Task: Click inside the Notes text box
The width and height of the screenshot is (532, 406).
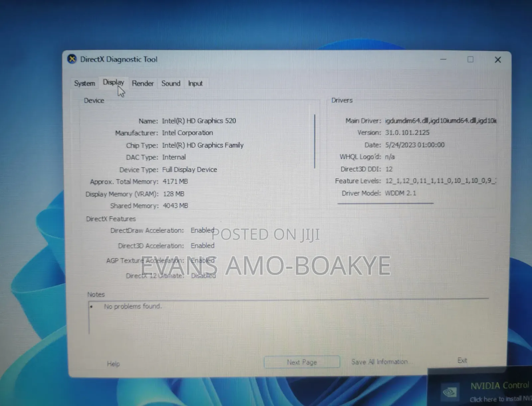Action: click(x=289, y=317)
